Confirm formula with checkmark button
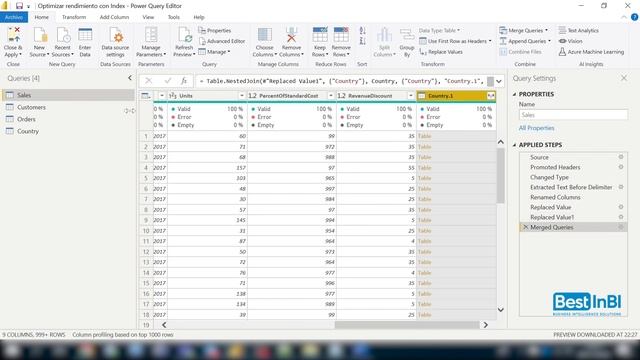640x360 pixels. pos(167,81)
